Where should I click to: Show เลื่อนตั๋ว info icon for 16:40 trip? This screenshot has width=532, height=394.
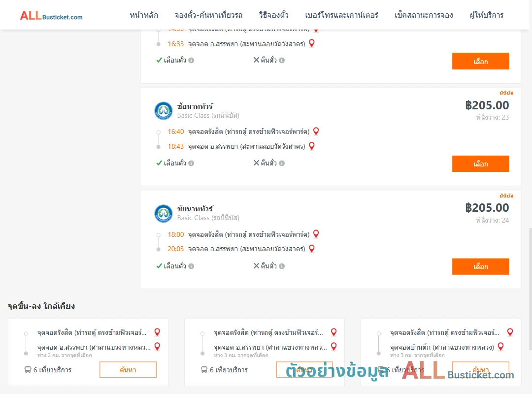[x=191, y=163]
